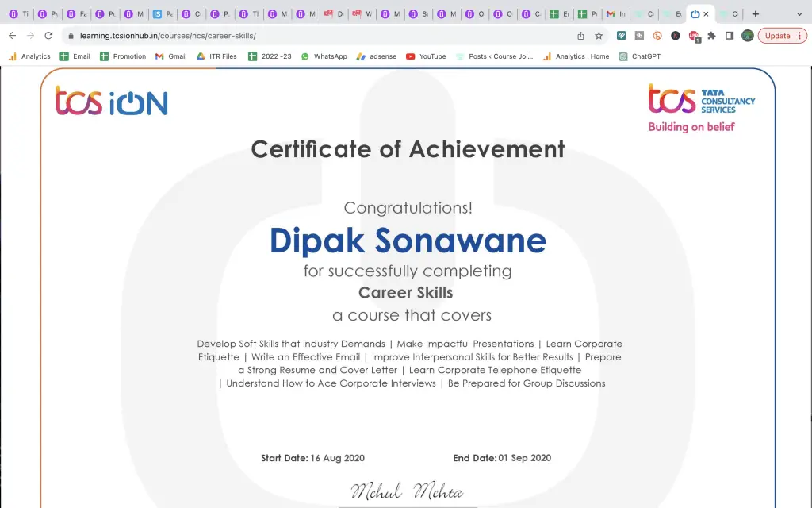Screen dimensions: 812x508
Task: Click the 'for successfully completing' line
Action: tap(408, 271)
